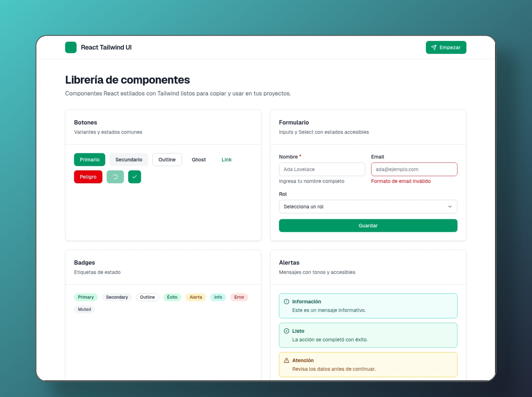532x397 pixels.
Task: Click the Listo alert heading
Action: coord(298,331)
